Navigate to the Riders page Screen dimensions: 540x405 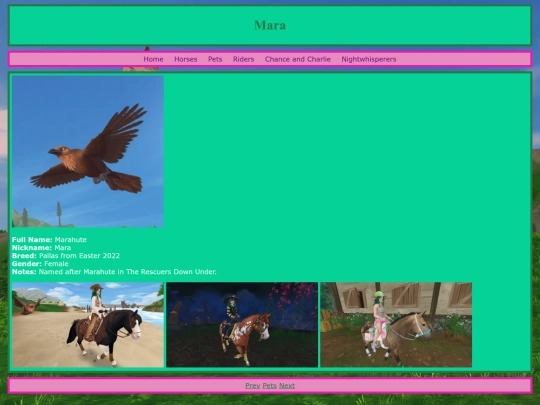pos(243,59)
